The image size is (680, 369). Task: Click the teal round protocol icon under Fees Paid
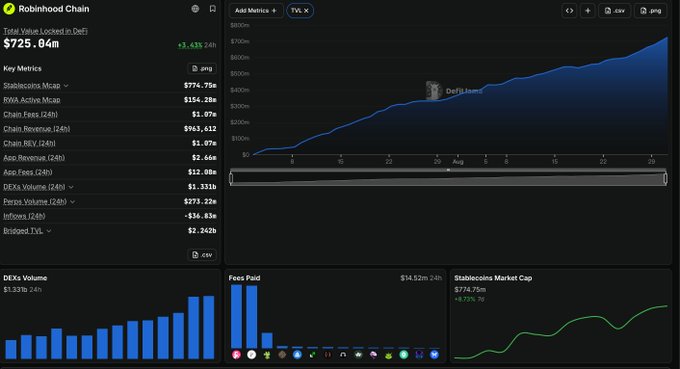404,355
